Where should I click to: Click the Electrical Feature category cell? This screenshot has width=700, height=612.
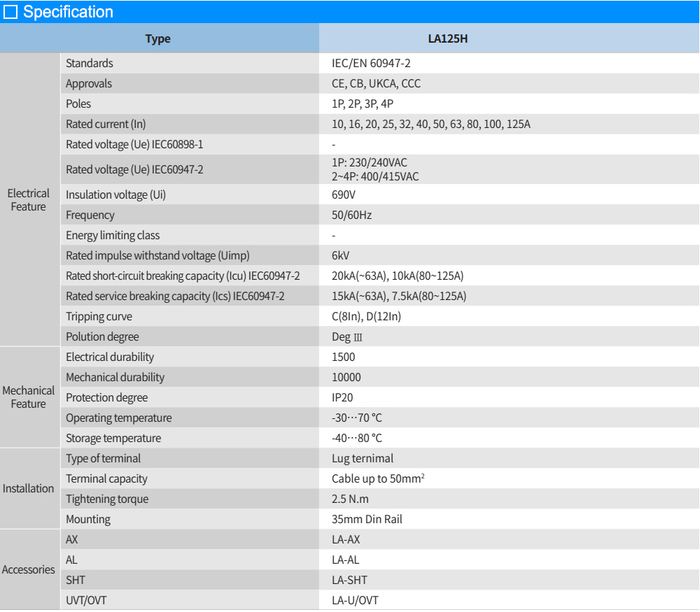click(x=28, y=199)
